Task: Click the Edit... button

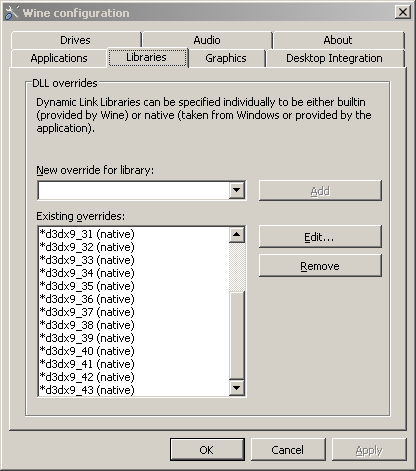Action: click(x=320, y=237)
